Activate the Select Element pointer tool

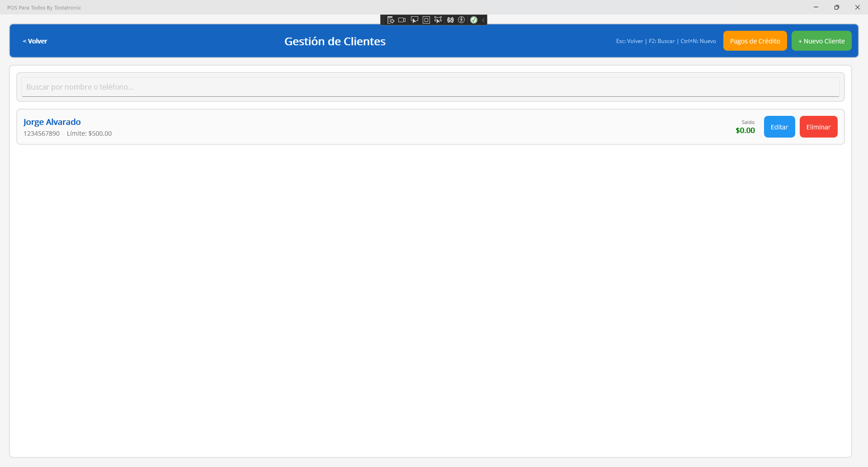414,20
